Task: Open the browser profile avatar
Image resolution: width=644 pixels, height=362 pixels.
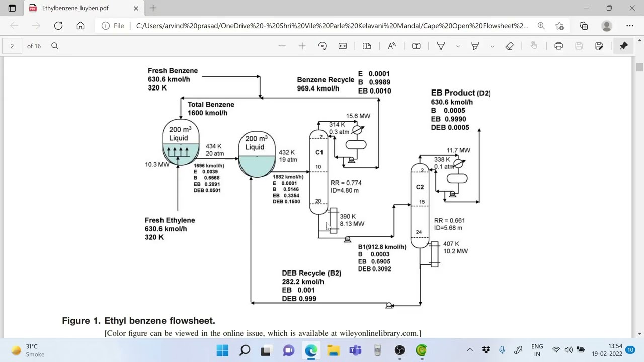Action: (x=607, y=26)
